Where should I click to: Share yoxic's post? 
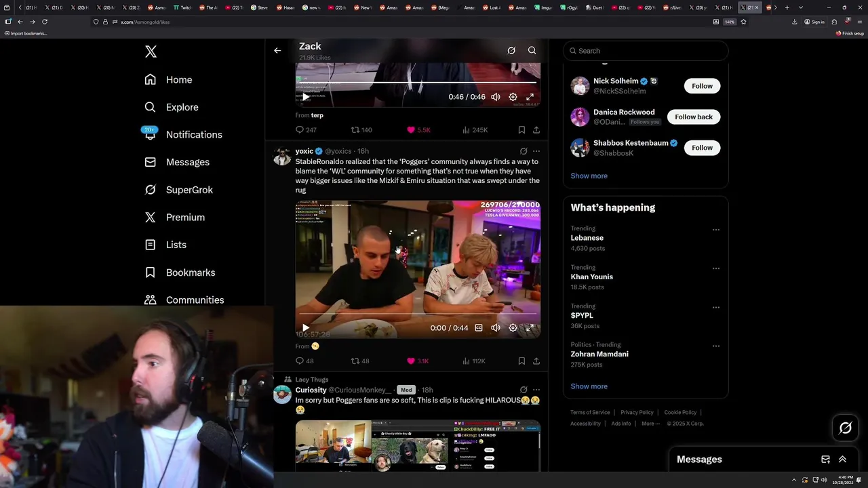click(x=536, y=361)
